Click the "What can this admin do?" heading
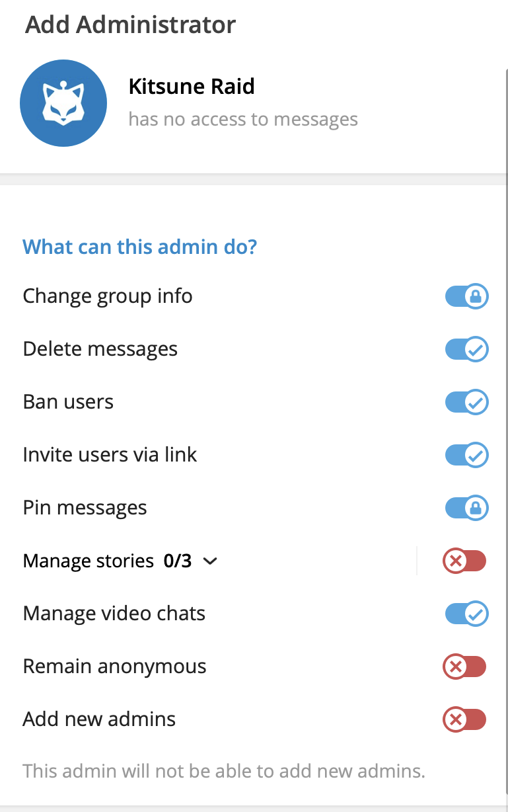The width and height of the screenshot is (508, 812). click(139, 247)
